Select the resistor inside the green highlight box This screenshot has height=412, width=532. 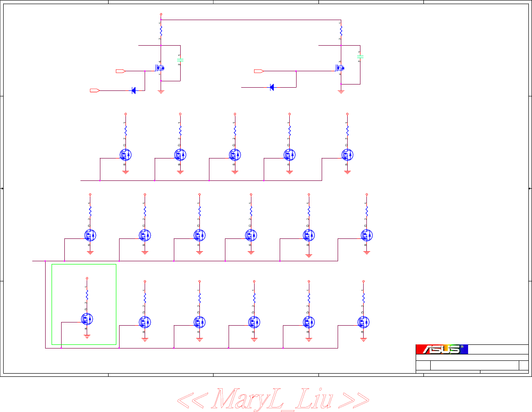pos(87,295)
